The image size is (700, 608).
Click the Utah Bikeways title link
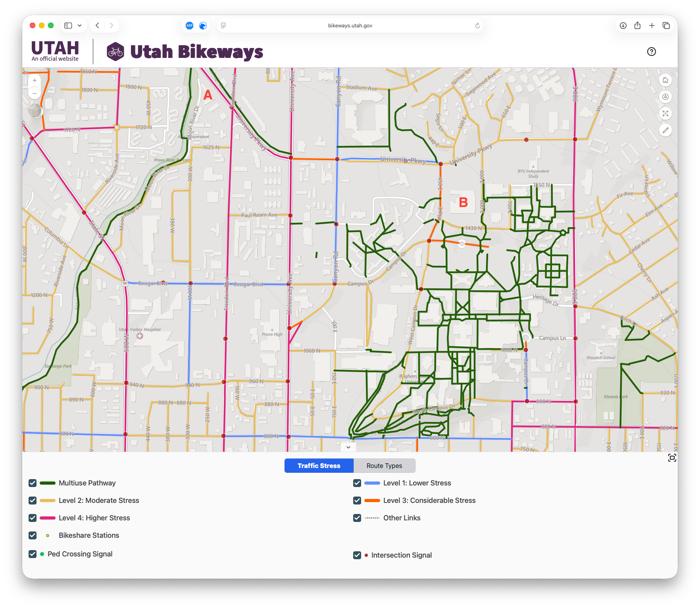point(196,52)
